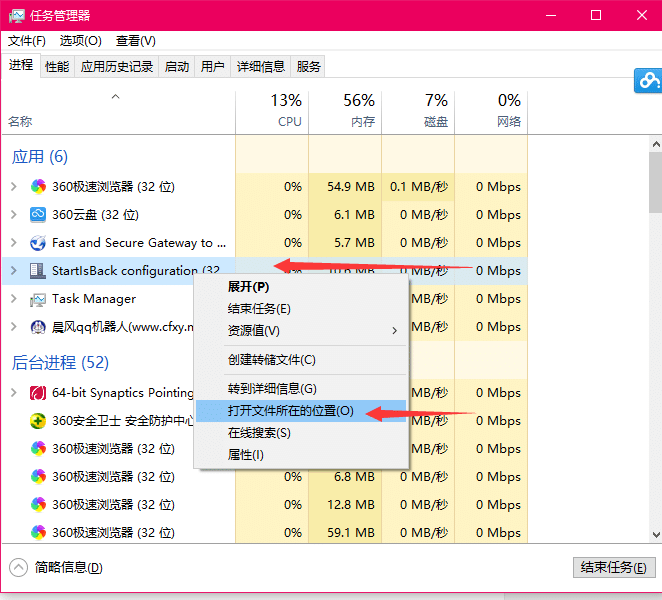Expand the 360云盘 row
Screen dimensions: 662x600
[x=14, y=214]
